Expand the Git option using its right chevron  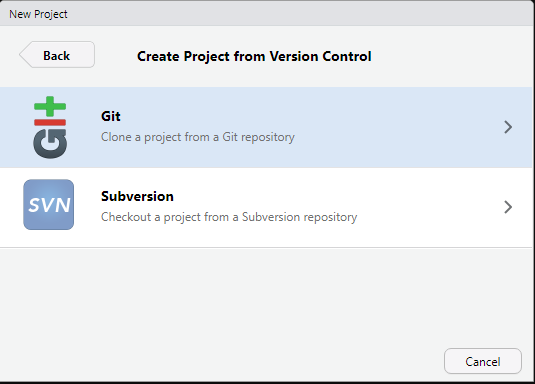click(x=508, y=127)
